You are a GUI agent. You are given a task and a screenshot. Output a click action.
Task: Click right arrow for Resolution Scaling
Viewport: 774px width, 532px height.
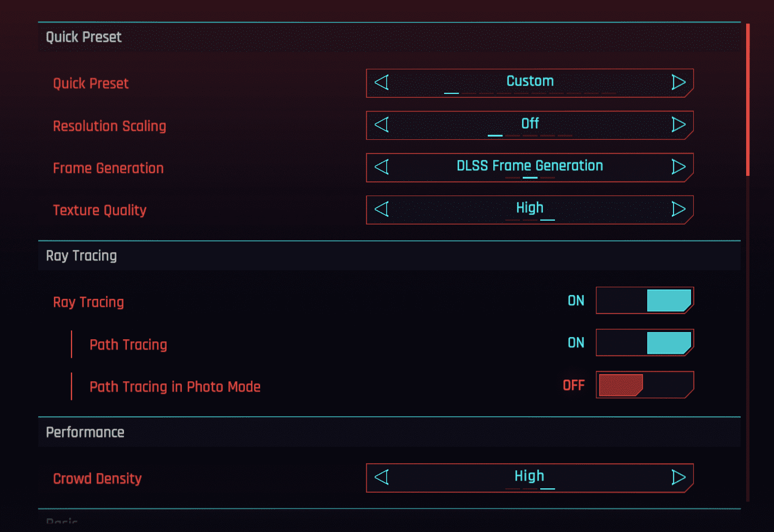point(678,125)
